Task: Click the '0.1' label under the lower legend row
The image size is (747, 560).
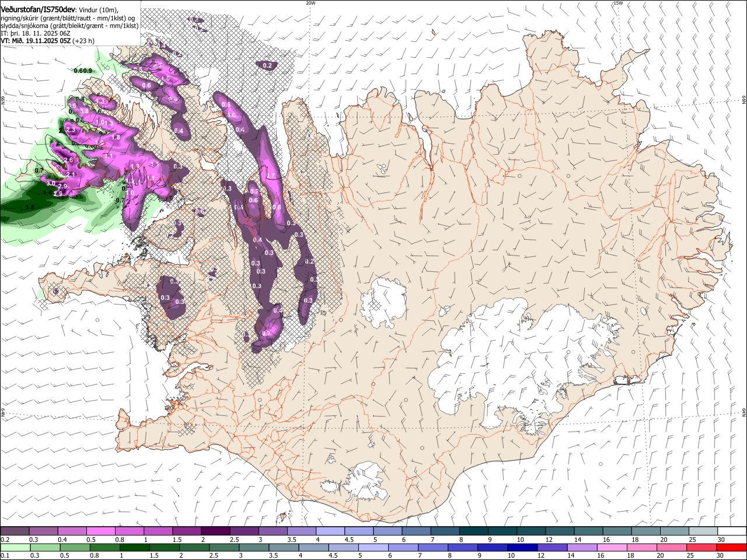Action: click(5, 556)
